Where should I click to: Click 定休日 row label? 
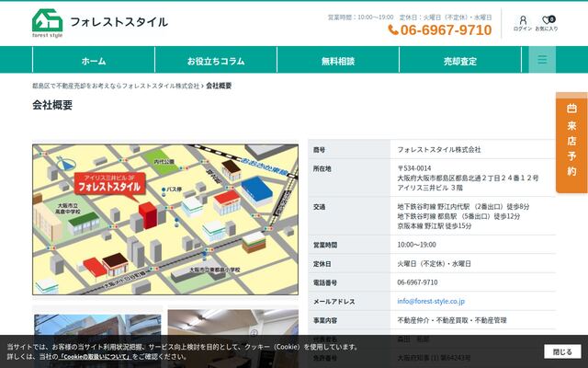click(x=322, y=264)
